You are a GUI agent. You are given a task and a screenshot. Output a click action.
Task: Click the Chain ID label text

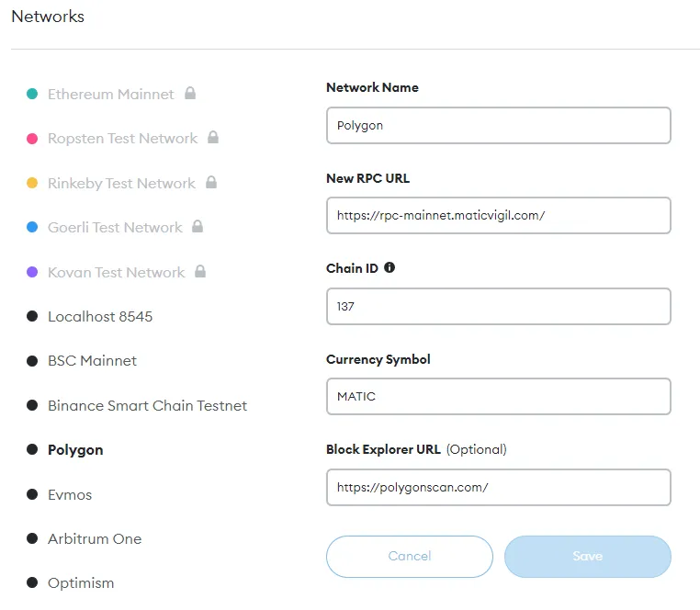click(x=352, y=268)
